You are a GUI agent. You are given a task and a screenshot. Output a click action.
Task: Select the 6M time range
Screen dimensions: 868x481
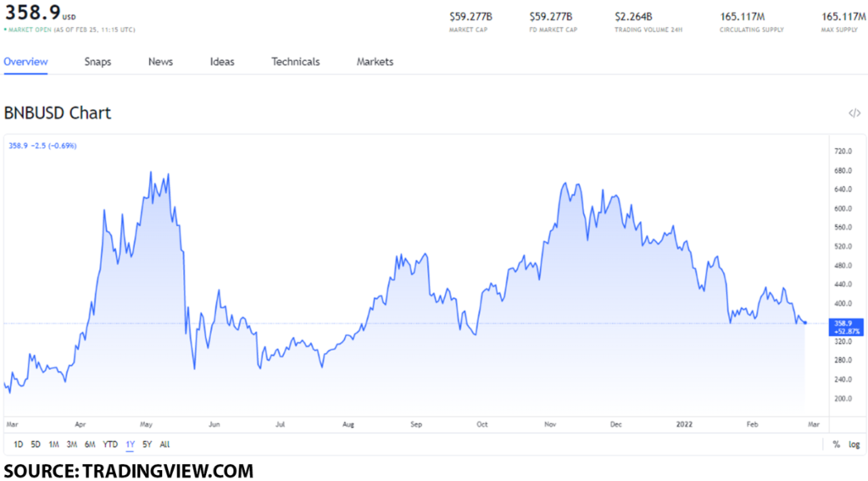click(90, 445)
